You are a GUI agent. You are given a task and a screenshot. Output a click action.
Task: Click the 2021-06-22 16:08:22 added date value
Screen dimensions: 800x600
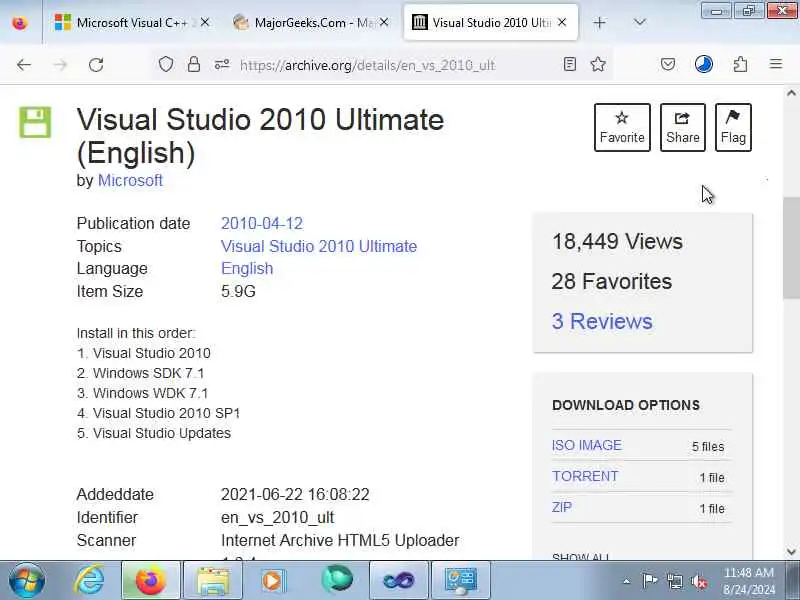pyautogui.click(x=295, y=494)
